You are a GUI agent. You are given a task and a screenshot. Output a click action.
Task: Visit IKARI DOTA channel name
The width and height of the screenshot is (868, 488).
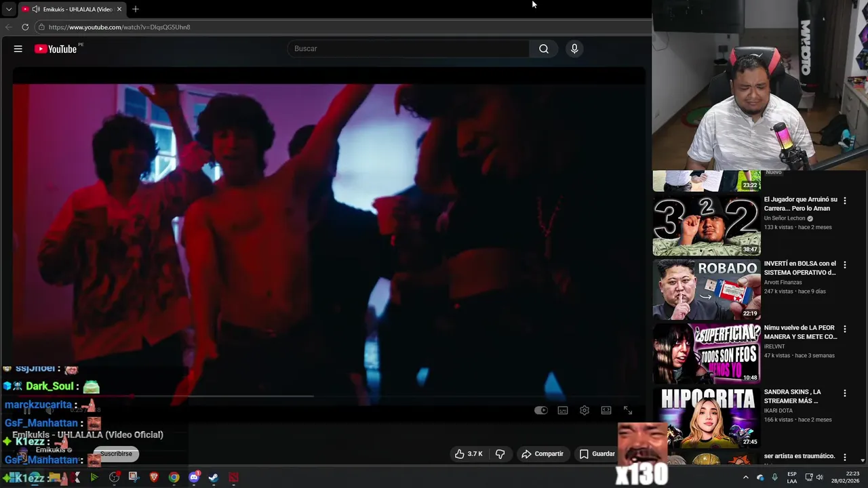[778, 411]
